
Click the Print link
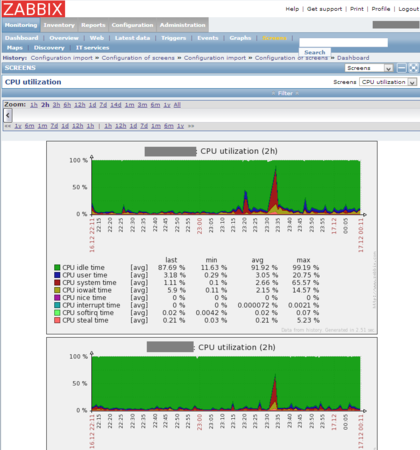tap(357, 9)
